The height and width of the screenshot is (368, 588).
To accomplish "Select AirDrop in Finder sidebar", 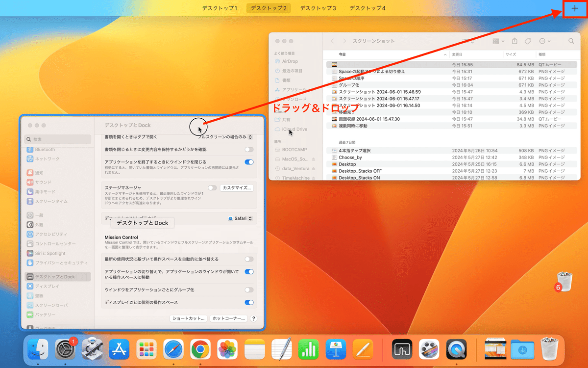I will (x=290, y=61).
